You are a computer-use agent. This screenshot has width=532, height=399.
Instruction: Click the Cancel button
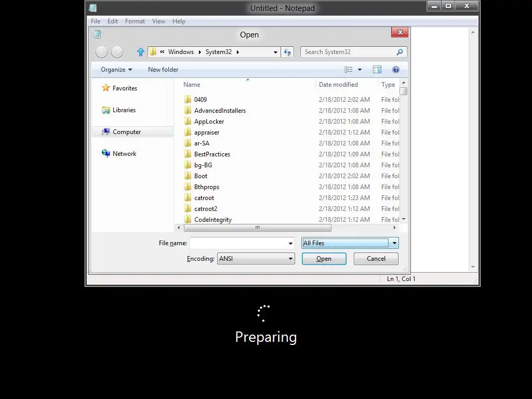[376, 259]
